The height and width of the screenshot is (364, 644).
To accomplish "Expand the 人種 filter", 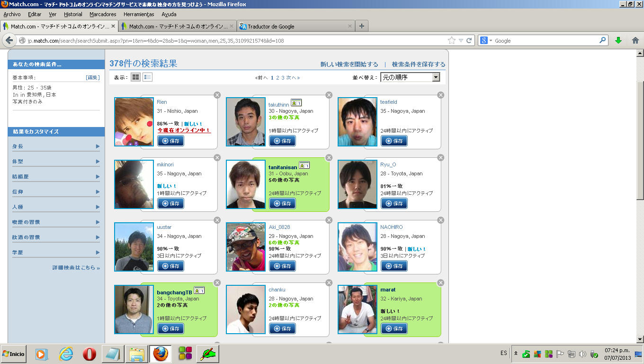I will (x=56, y=207).
